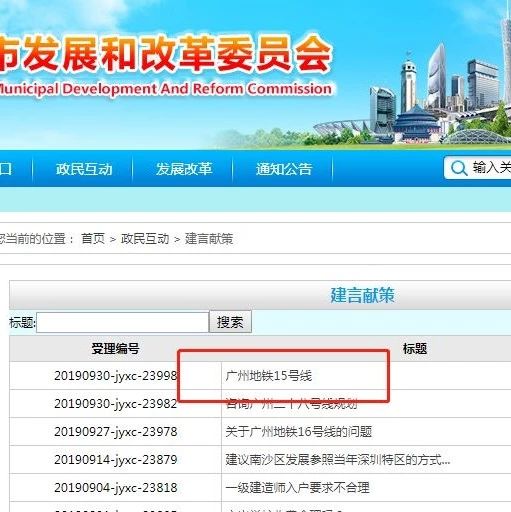Click record number 20190930-jyxc-23998
The image size is (511, 512).
(116, 376)
